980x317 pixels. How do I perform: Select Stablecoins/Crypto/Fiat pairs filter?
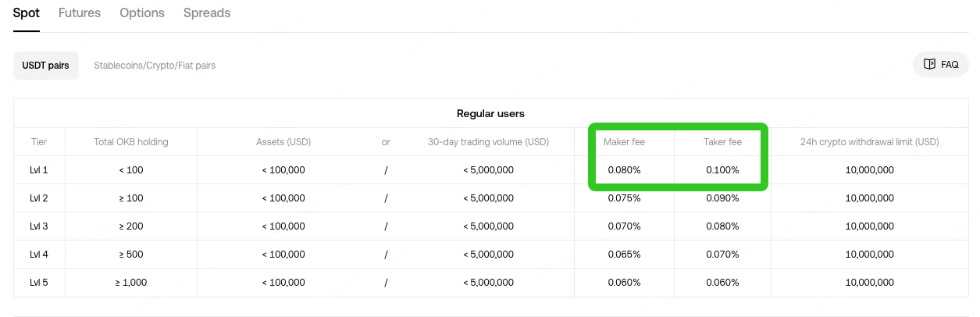tap(155, 66)
